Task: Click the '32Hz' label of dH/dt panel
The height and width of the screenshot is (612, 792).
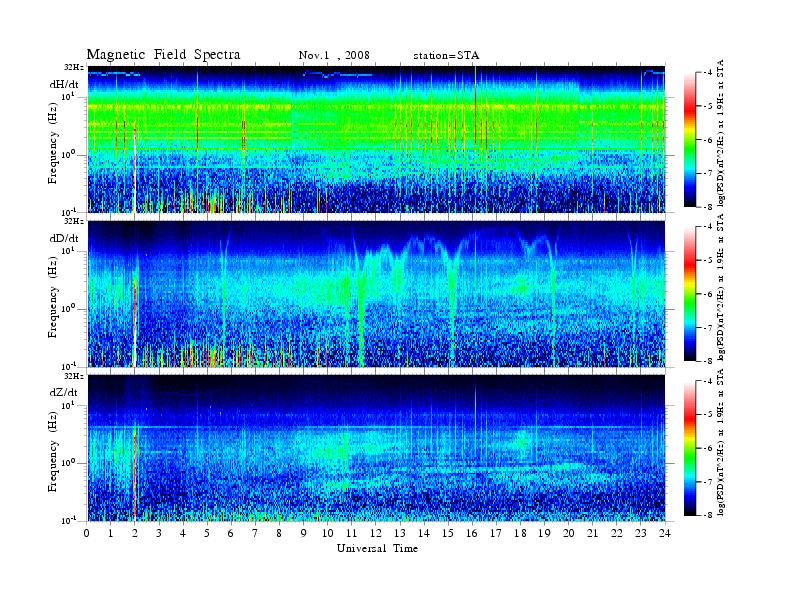Action: click(74, 67)
